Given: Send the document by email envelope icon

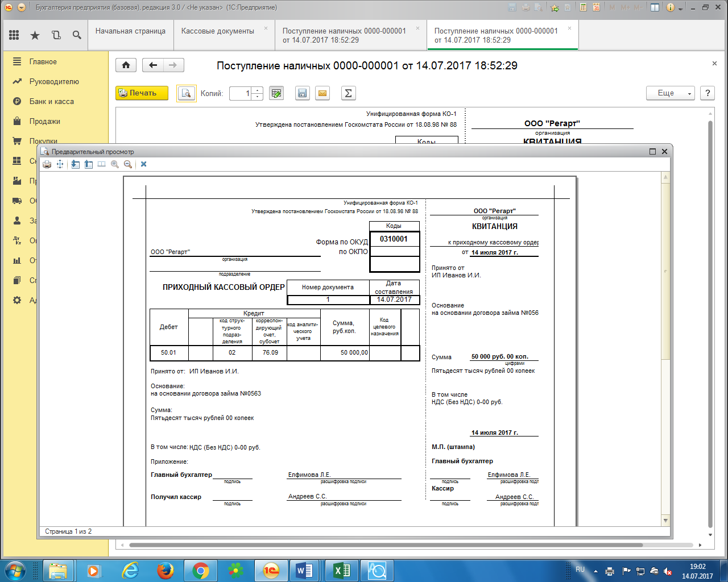Looking at the screenshot, I should [x=322, y=93].
